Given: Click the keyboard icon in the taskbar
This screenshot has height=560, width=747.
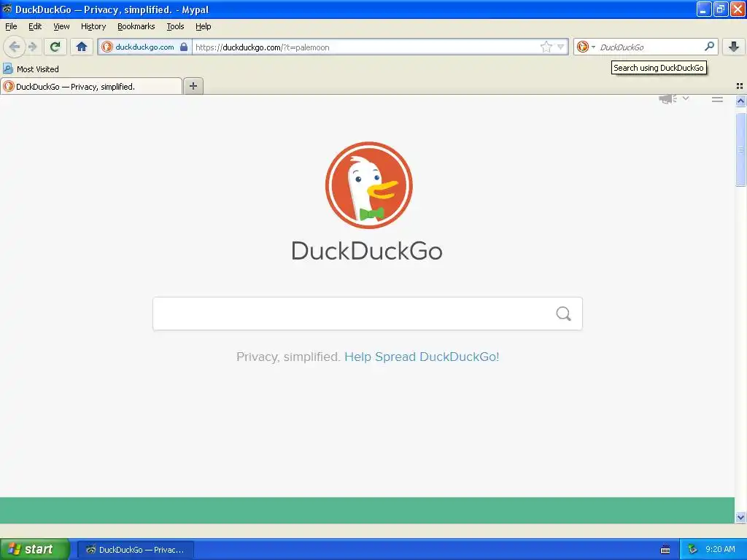Looking at the screenshot, I should click(x=665, y=550).
